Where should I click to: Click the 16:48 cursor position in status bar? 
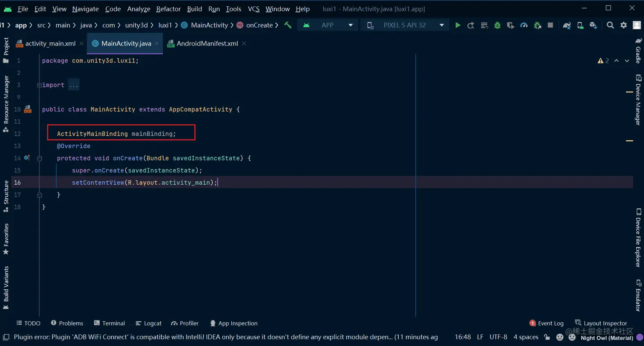[x=463, y=337]
